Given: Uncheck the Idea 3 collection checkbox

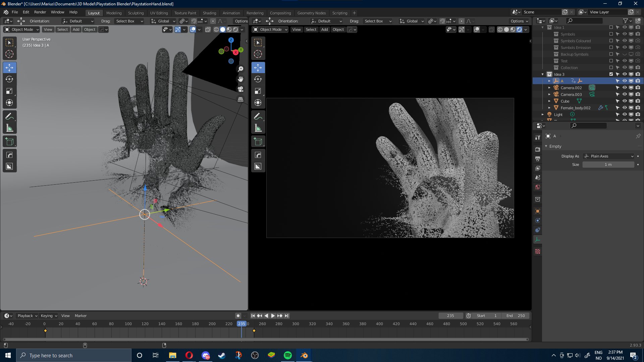Looking at the screenshot, I should [x=611, y=74].
